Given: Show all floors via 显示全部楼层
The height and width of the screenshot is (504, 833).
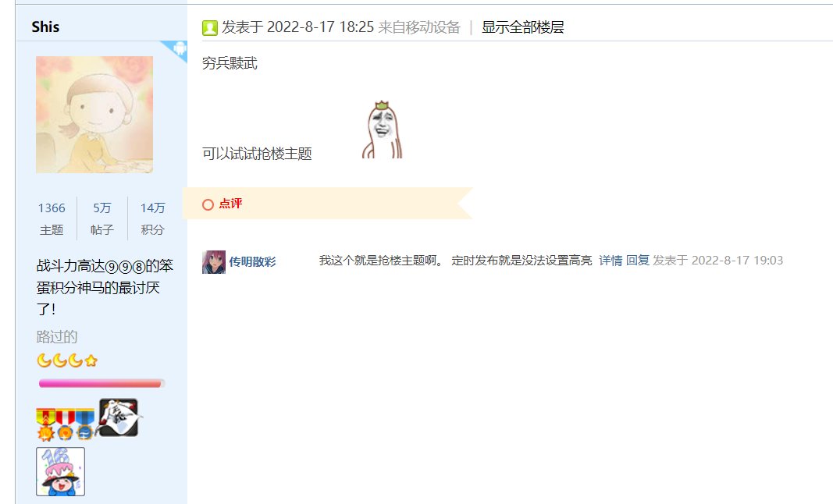Looking at the screenshot, I should [x=523, y=27].
